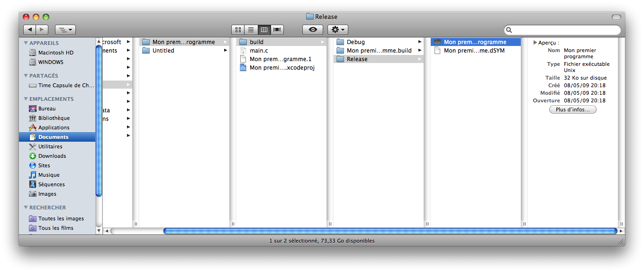This screenshot has height=272, width=644.
Task: Select Mon premi...me.dSYM file
Action: point(476,51)
